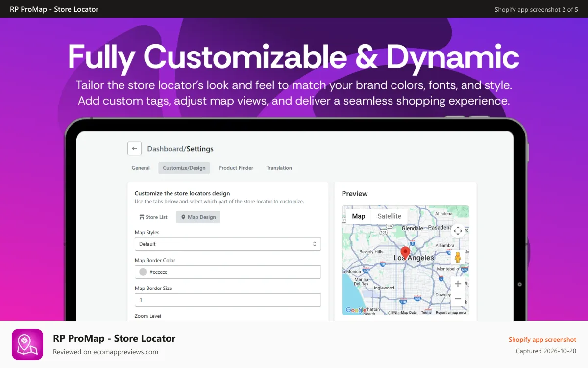Viewport: 588px width, 368px height.
Task: Click the 'Beverly Hills' label on the map
Action: point(371,252)
